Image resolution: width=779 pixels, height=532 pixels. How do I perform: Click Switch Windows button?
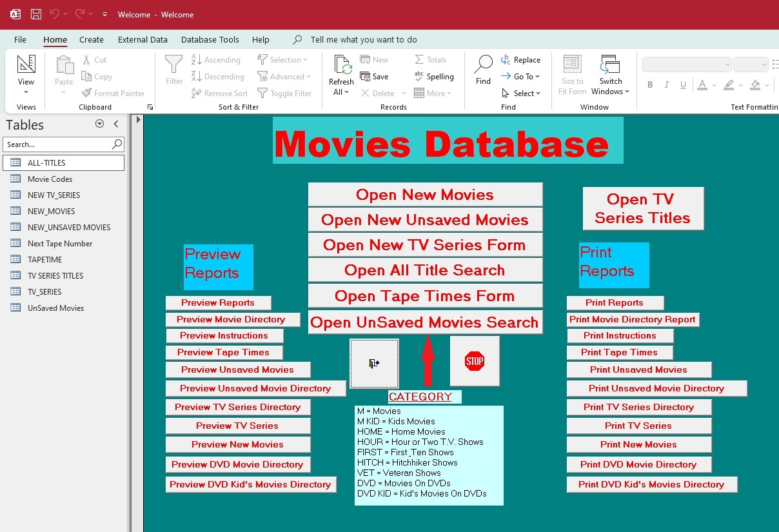click(x=610, y=75)
